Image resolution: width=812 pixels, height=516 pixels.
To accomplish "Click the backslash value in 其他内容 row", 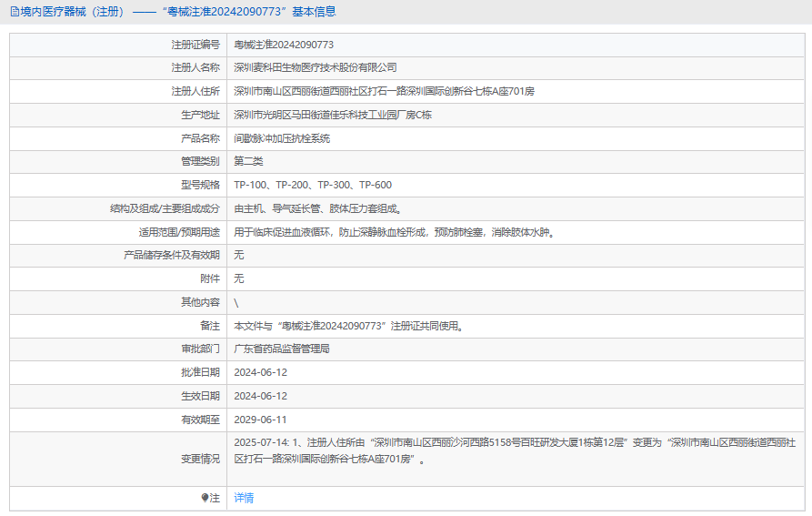I will pos(236,302).
